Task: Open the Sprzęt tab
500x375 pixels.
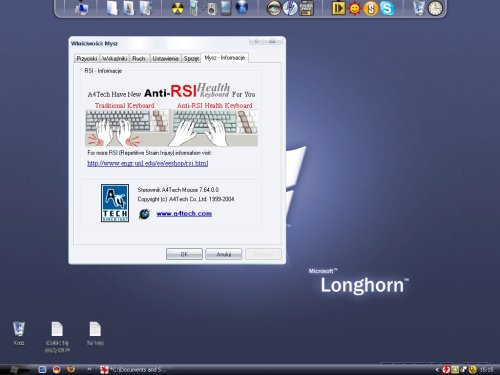Action: pyautogui.click(x=191, y=58)
